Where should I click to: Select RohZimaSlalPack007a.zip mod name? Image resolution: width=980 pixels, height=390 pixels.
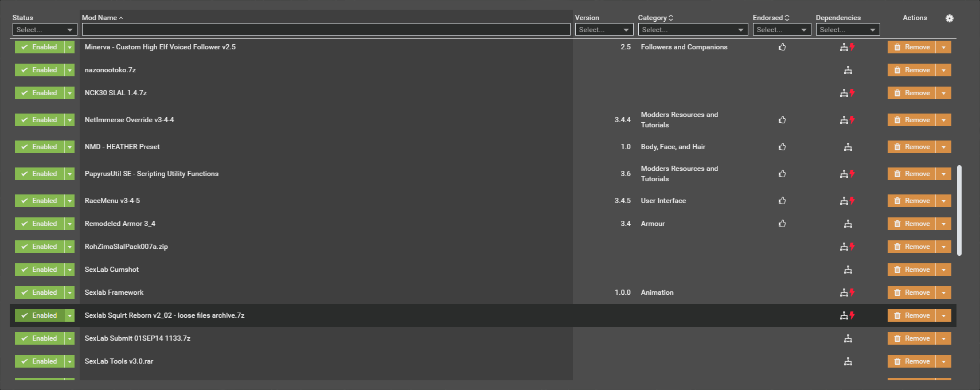[x=126, y=247]
